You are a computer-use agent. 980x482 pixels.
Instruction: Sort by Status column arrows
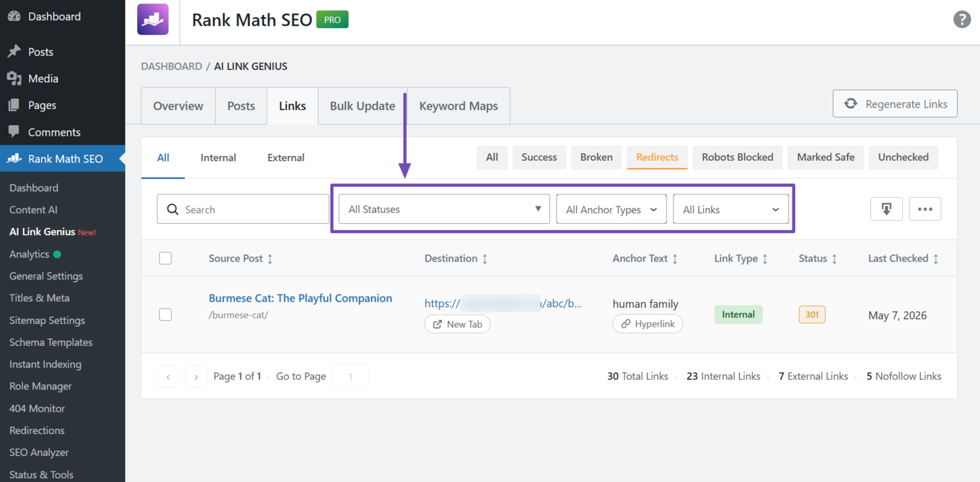[834, 259]
